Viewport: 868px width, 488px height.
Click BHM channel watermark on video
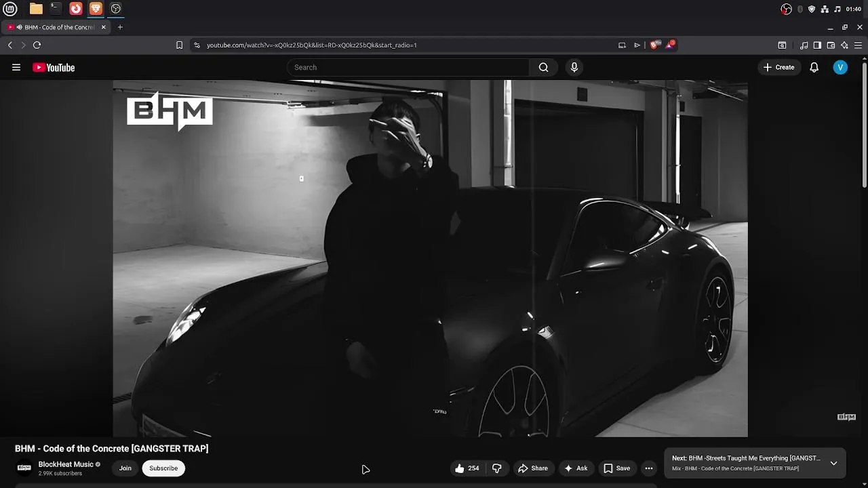click(846, 417)
